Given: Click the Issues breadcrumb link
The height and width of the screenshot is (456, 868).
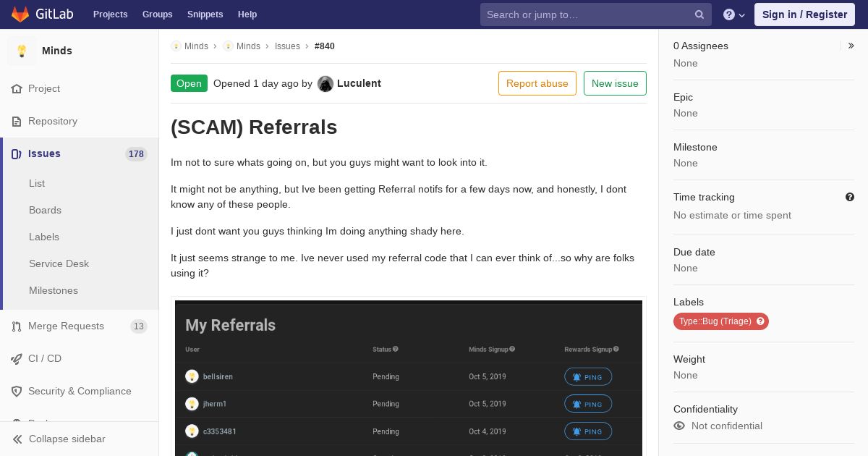Looking at the screenshot, I should click(287, 46).
